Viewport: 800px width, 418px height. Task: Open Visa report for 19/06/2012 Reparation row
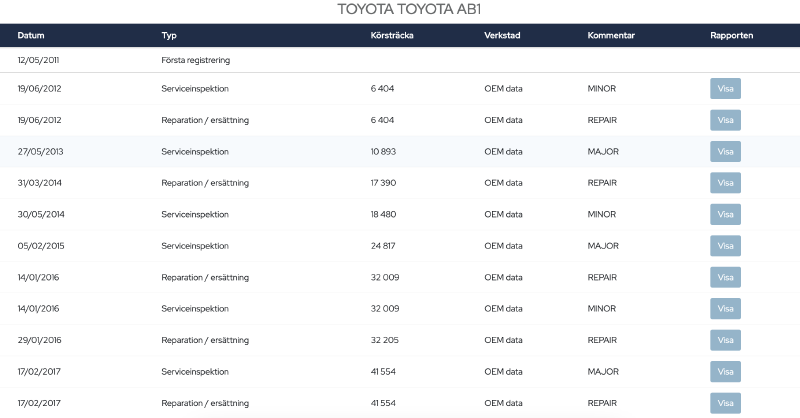[x=725, y=120]
